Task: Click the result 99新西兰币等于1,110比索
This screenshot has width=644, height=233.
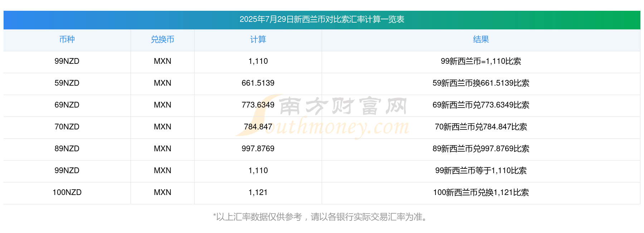Action: coord(481,171)
